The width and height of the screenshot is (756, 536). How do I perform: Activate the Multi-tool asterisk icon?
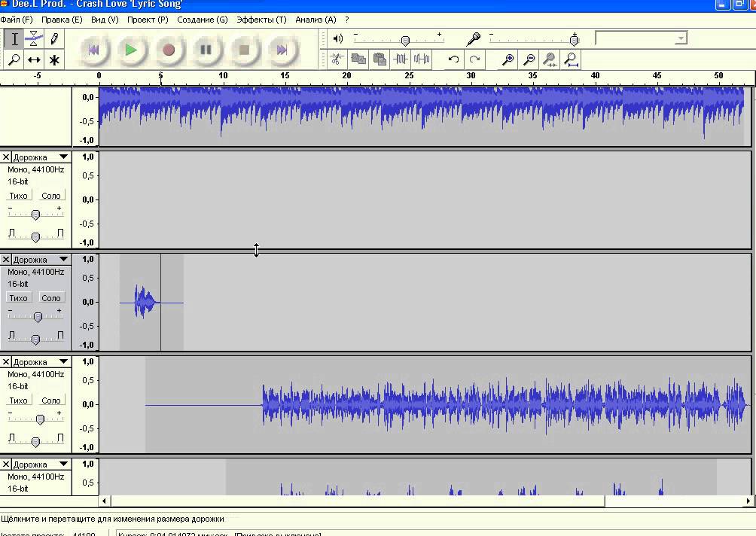click(x=54, y=59)
